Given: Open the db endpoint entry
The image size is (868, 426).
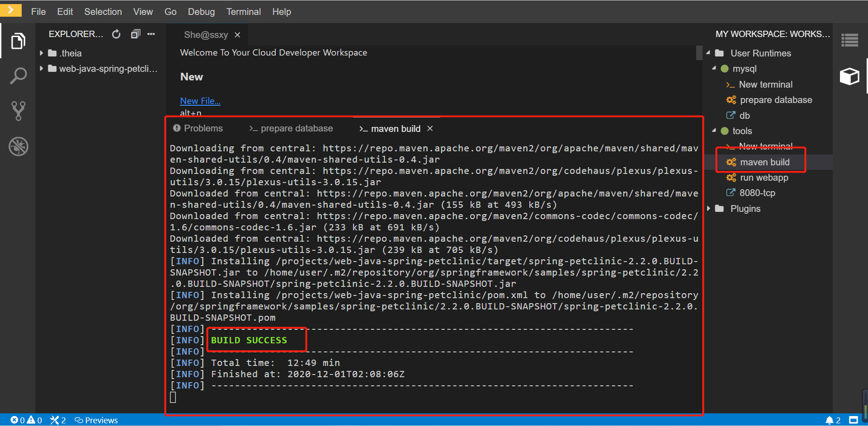Looking at the screenshot, I should point(745,116).
